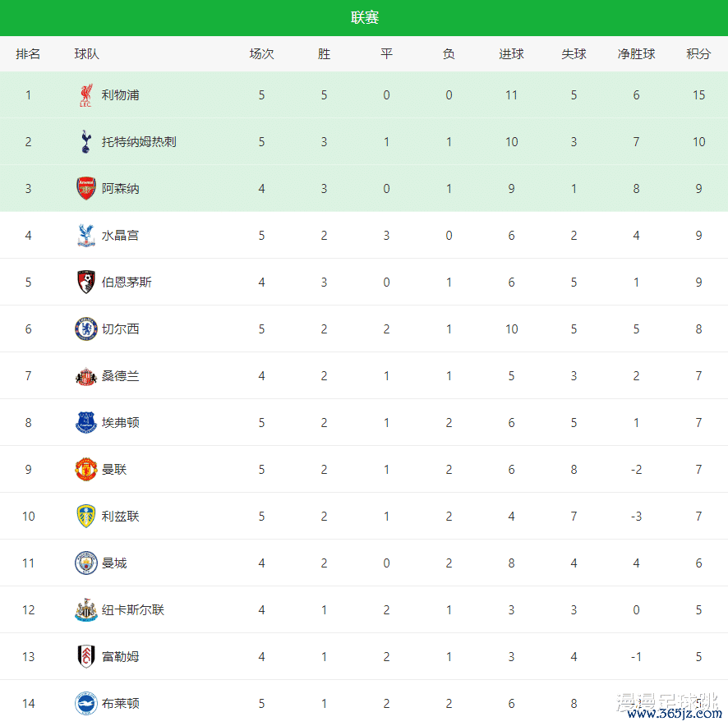Click the Manchester United crest icon

[x=85, y=470]
